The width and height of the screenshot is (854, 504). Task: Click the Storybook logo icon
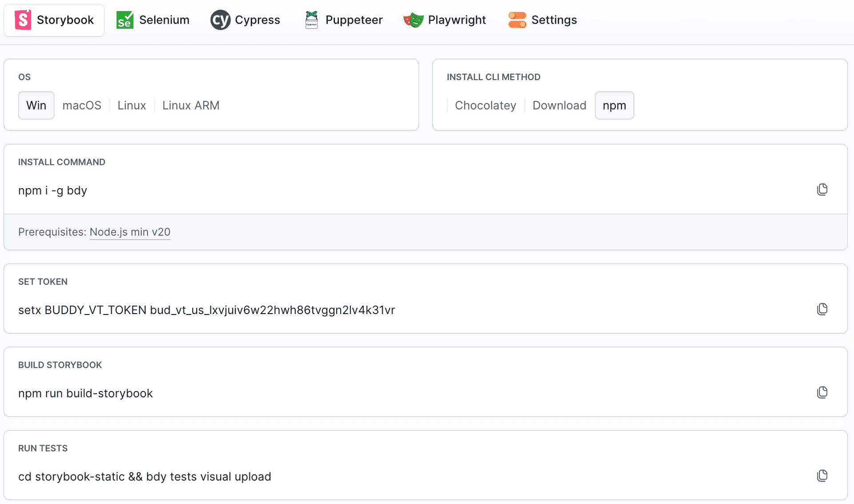coord(23,20)
